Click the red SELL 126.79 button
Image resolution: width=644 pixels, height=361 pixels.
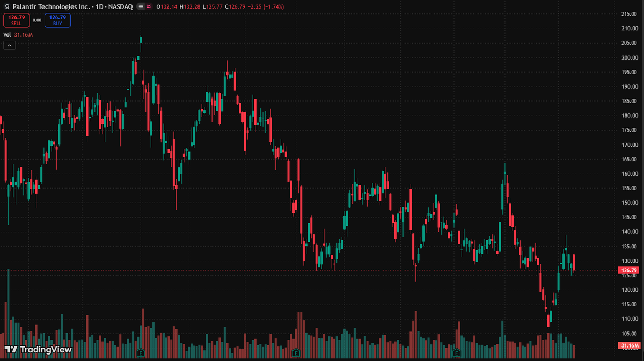tap(16, 20)
